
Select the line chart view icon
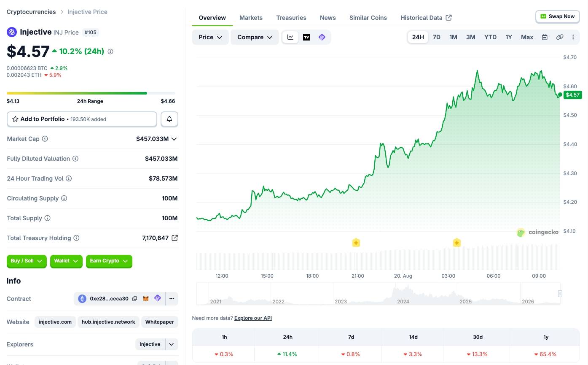pyautogui.click(x=290, y=37)
